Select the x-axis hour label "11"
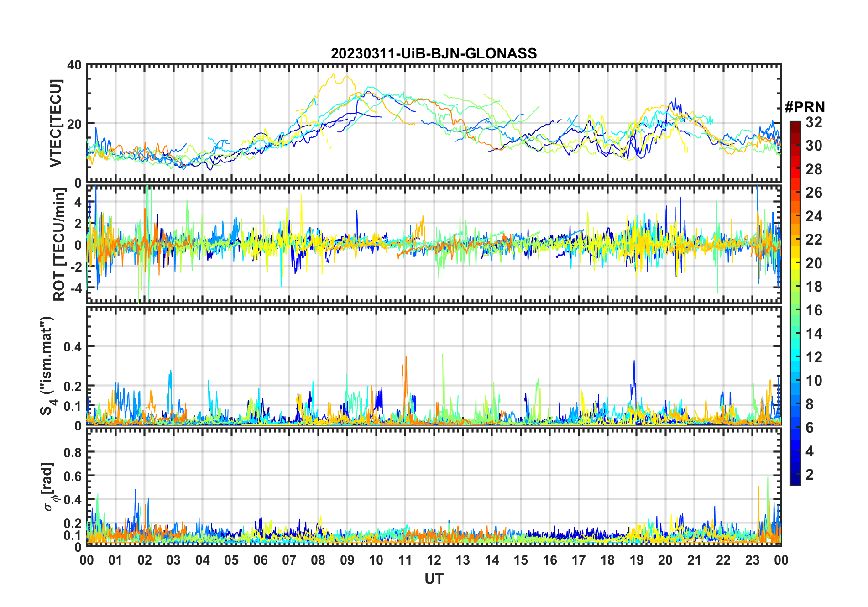Screen dimensions: 868x607 [x=405, y=560]
